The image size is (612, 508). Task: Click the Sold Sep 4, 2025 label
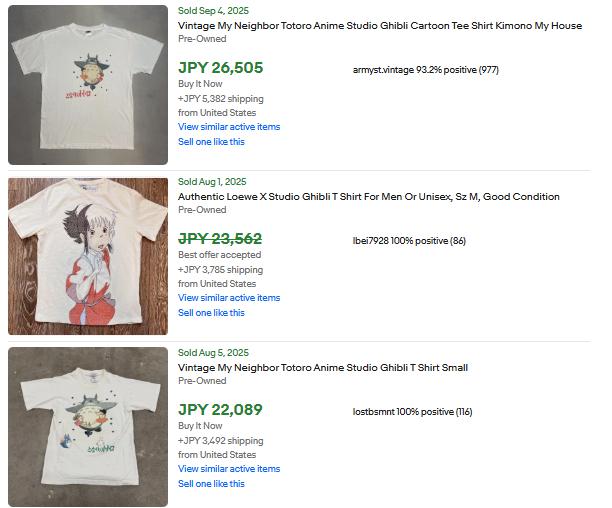(x=213, y=11)
